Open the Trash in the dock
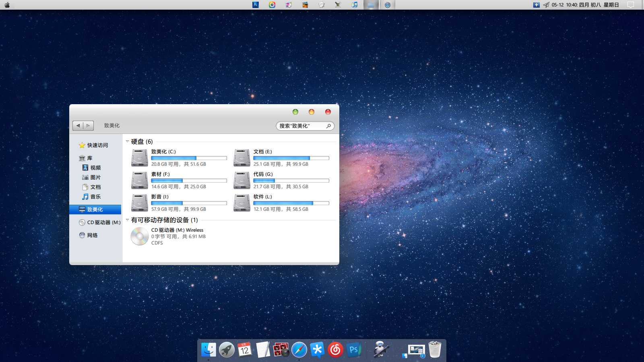Screen dimensions: 644x362 (435, 350)
